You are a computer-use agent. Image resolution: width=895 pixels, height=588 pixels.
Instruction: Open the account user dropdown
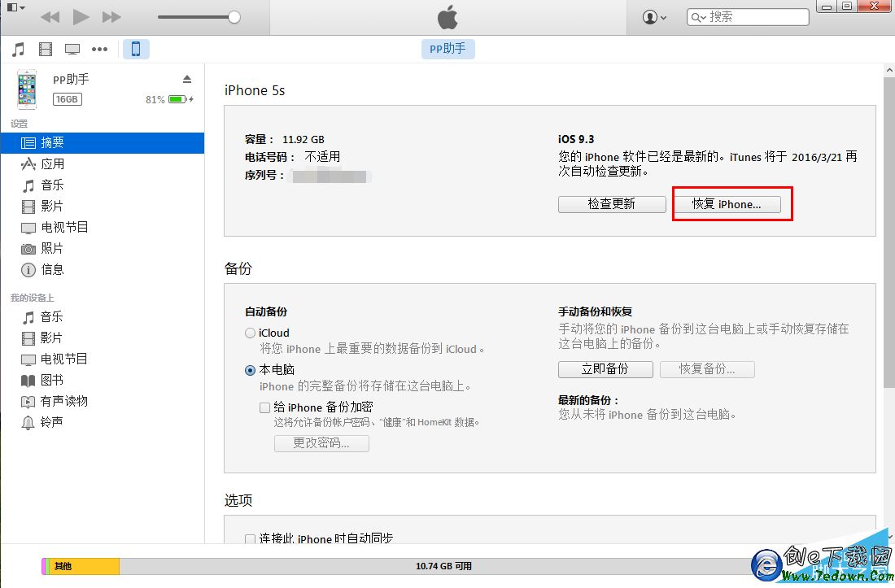coord(654,17)
